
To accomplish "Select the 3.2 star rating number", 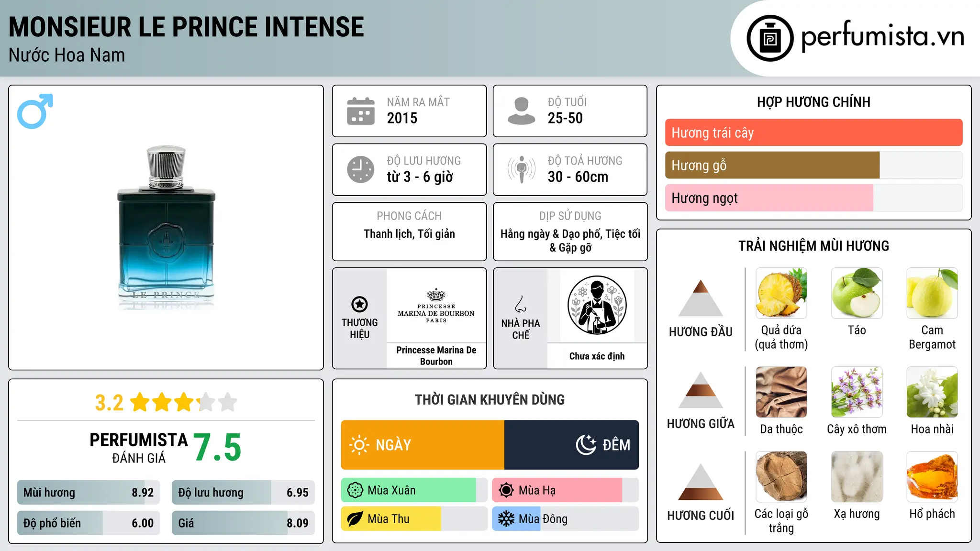I will pyautogui.click(x=109, y=402).
